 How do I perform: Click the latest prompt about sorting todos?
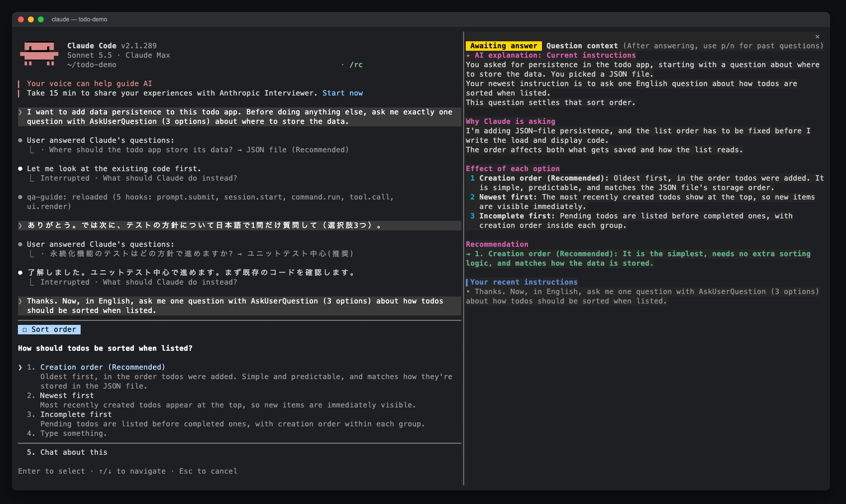(239, 305)
